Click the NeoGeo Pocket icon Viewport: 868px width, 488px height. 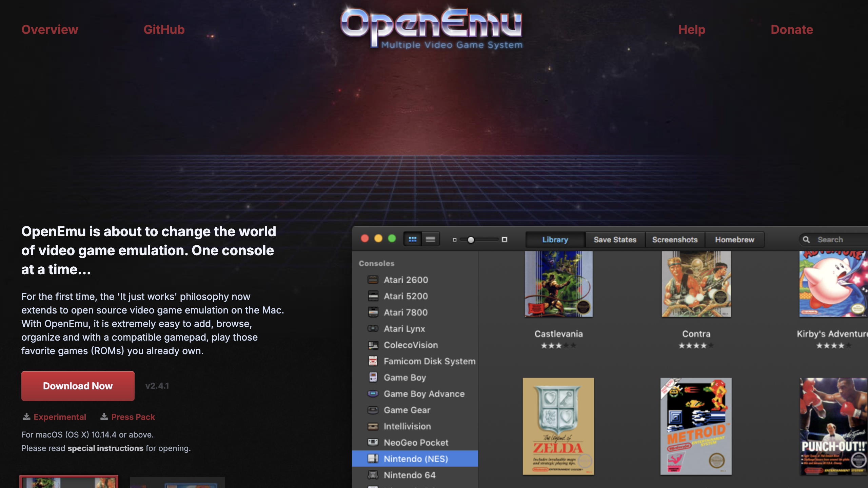point(373,442)
